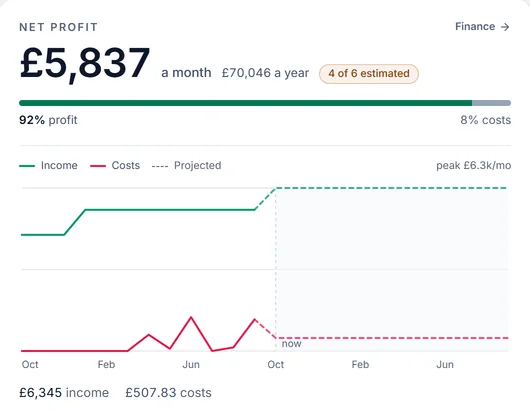Click the '8% costs' label
The image size is (530, 410).
click(x=486, y=120)
